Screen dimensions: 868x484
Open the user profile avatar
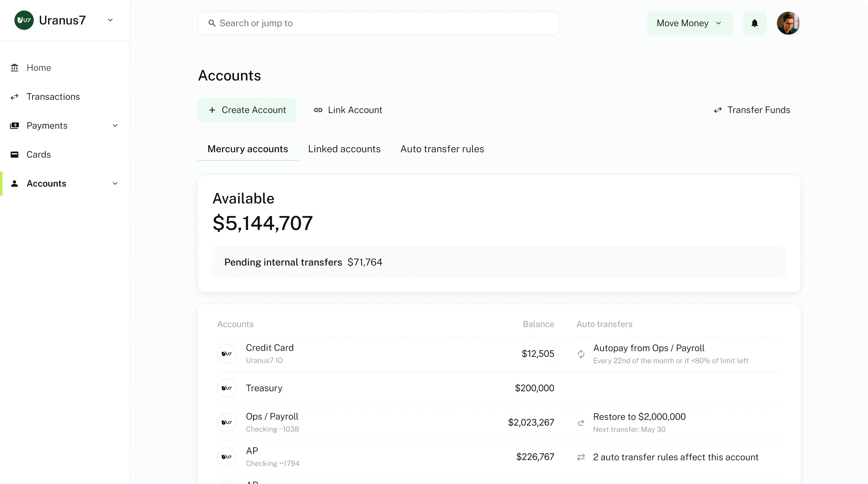[x=788, y=23]
